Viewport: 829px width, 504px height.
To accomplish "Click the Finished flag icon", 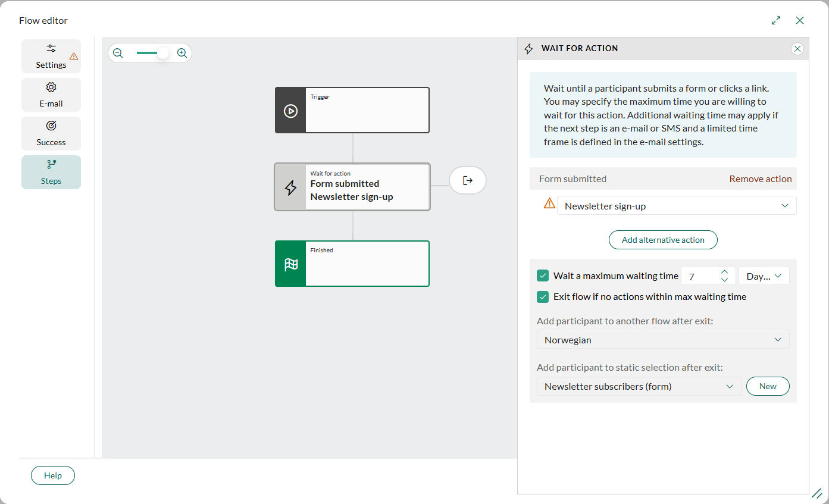I will (290, 264).
